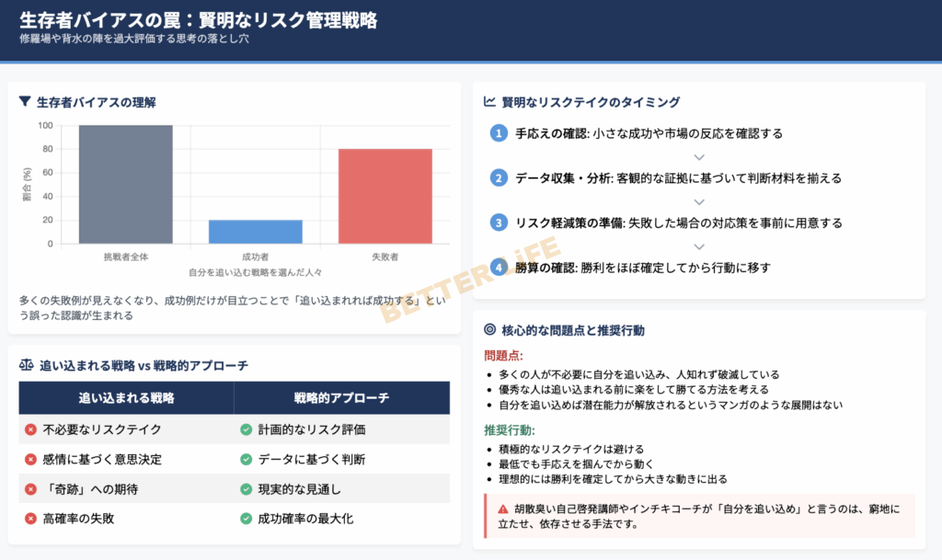Click the red X icon next to 不必要なリスクテイク
942x560 pixels.
(30, 429)
